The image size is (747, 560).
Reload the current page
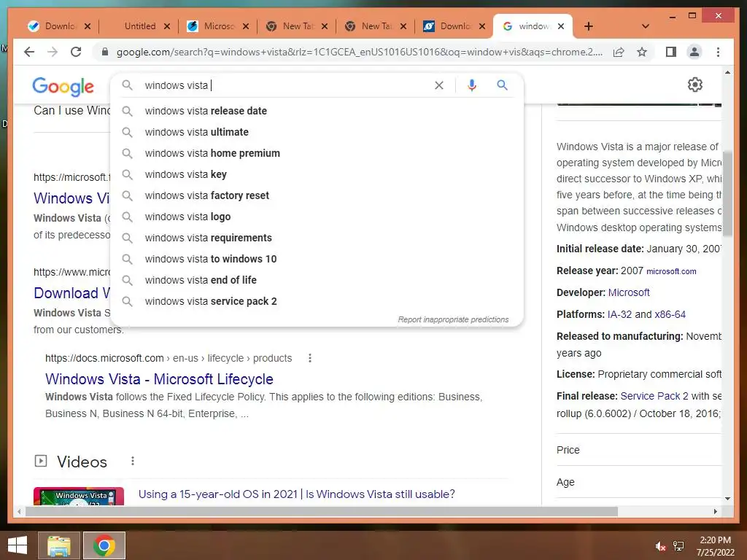[x=76, y=52]
